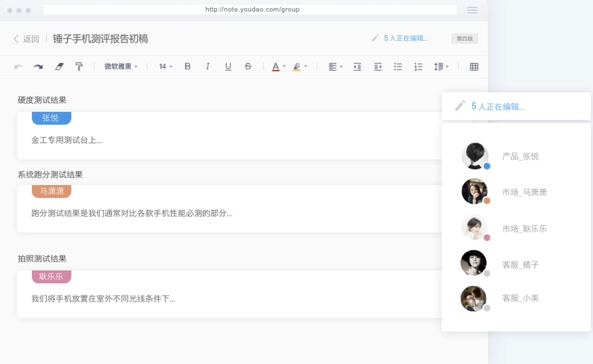Increase paragraph indent
The width and height of the screenshot is (593, 364).
[x=357, y=67]
